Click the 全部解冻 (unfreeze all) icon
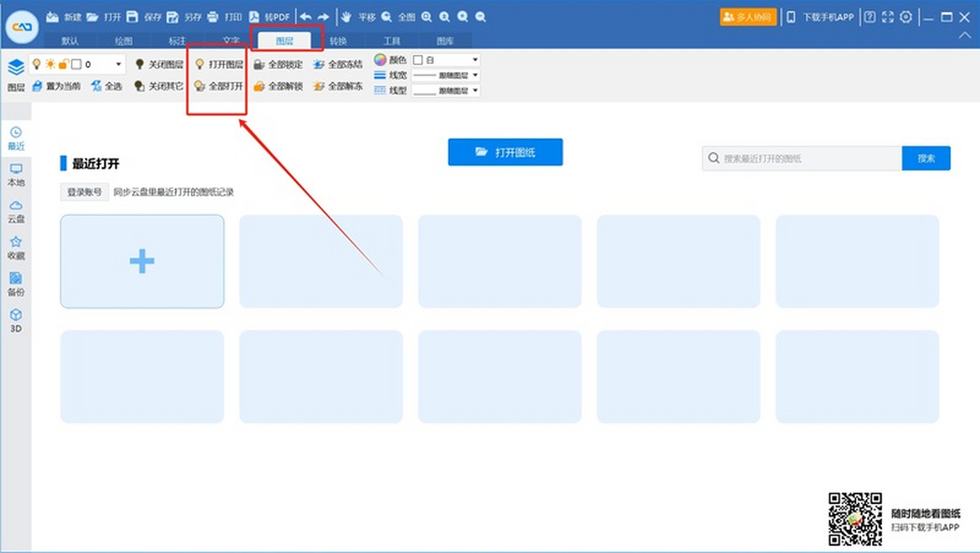Screen dimensions: 980x553 [319, 86]
